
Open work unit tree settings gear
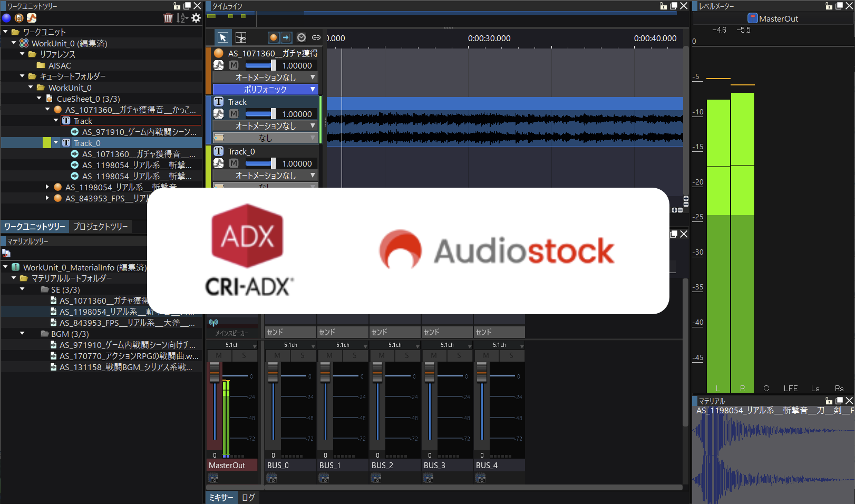[x=196, y=17]
